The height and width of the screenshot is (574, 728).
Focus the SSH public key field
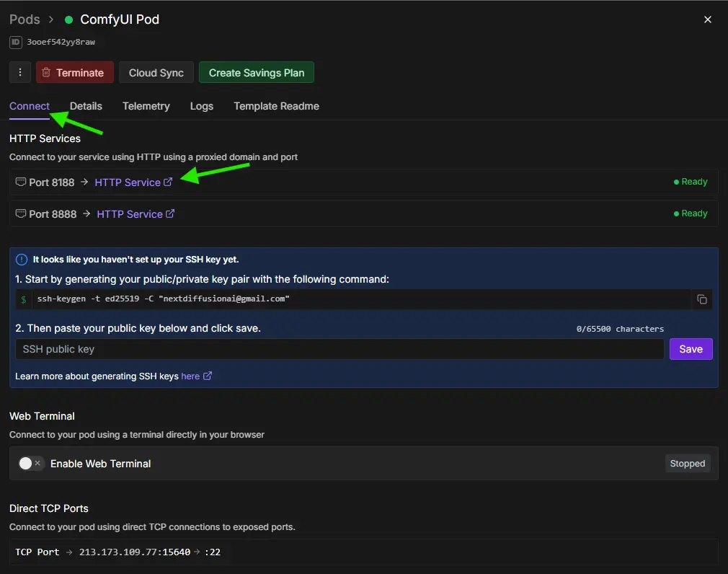[339, 349]
